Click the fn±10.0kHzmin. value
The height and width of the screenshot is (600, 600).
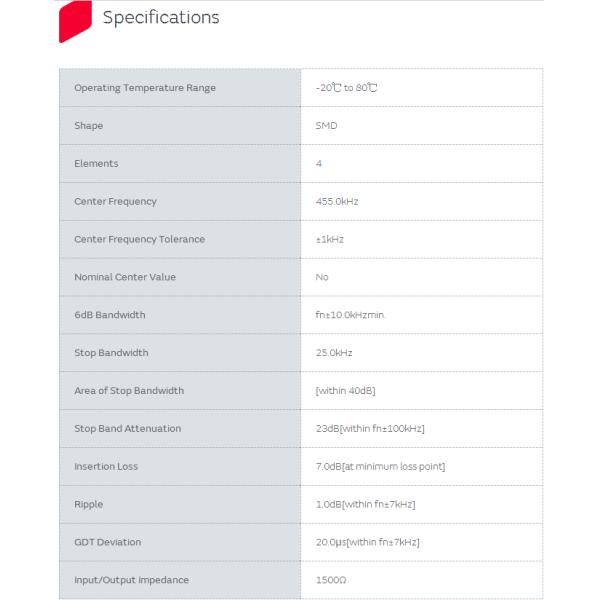click(x=350, y=315)
